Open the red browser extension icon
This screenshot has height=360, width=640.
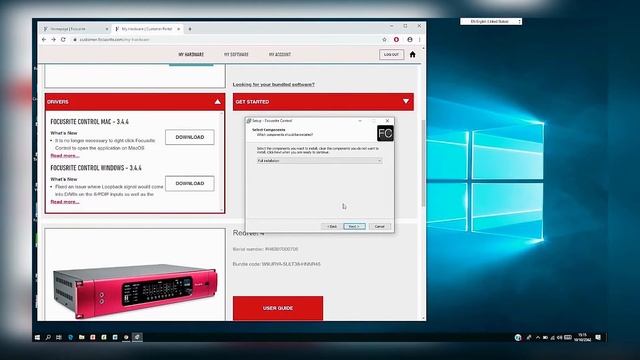[x=396, y=40]
